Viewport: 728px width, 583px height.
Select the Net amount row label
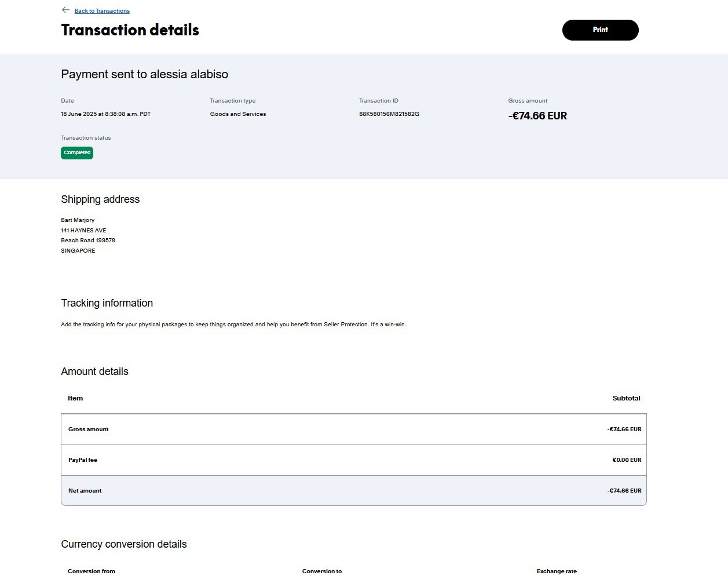tap(85, 491)
